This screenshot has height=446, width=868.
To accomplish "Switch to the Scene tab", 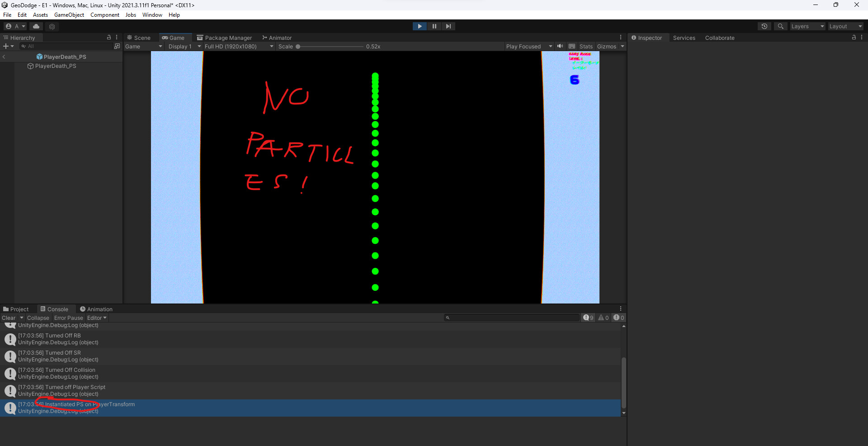I will pos(139,38).
